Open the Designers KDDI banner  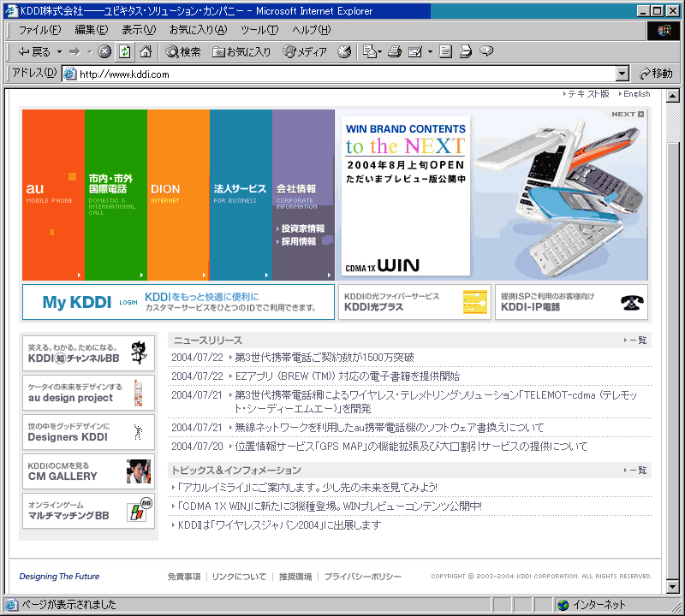(89, 432)
